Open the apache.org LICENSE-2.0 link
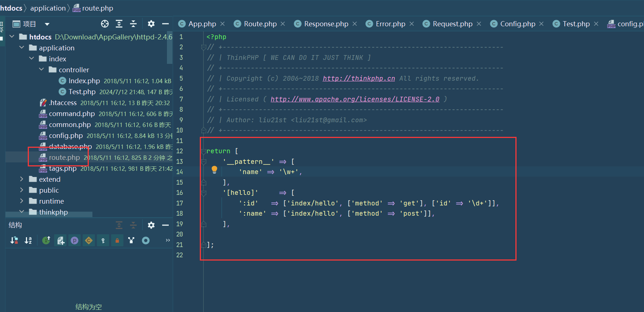The height and width of the screenshot is (312, 644). (x=355, y=99)
